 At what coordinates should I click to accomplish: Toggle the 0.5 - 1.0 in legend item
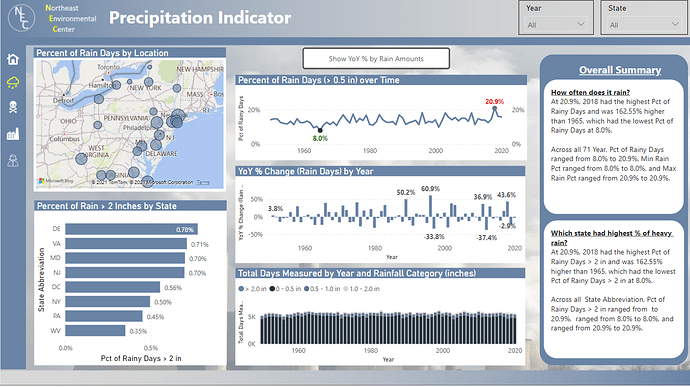click(322, 289)
